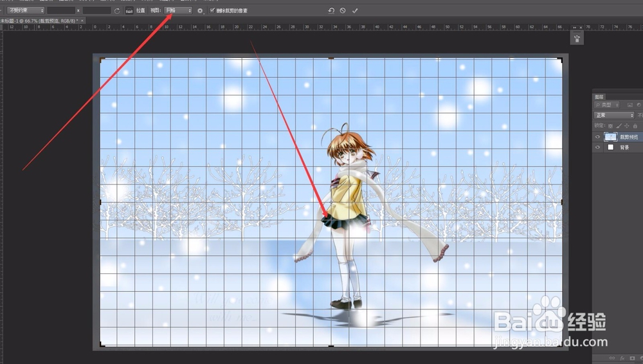This screenshot has height=364, width=643.
Task: Lock all padlock icon
Action: 635,126
